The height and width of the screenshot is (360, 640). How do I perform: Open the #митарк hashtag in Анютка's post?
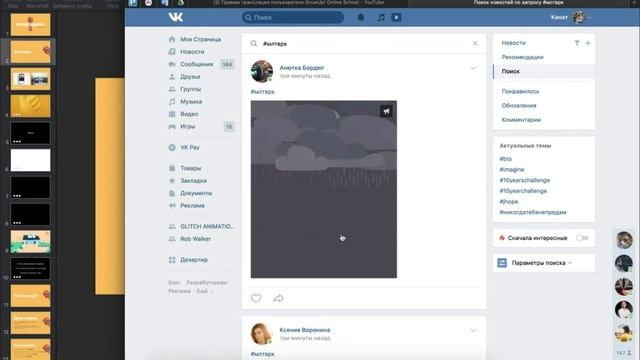click(x=262, y=92)
